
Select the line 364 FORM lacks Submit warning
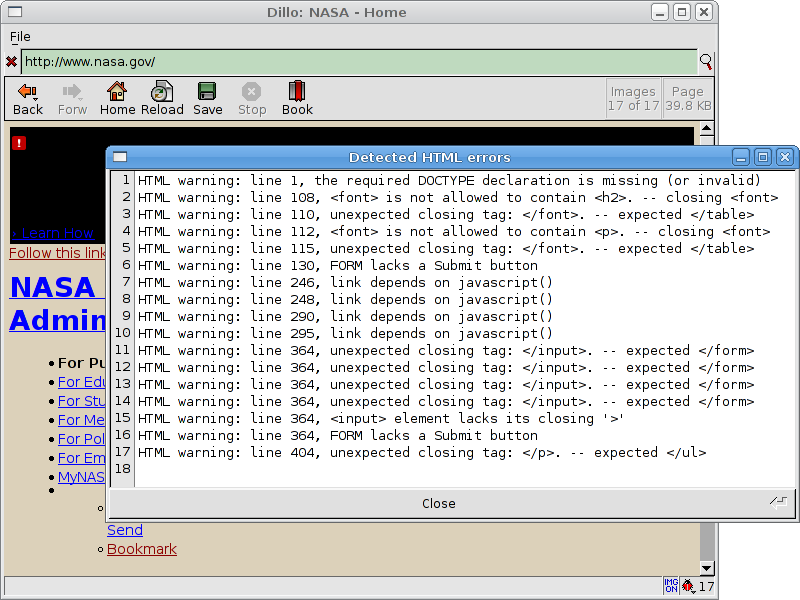338,436
